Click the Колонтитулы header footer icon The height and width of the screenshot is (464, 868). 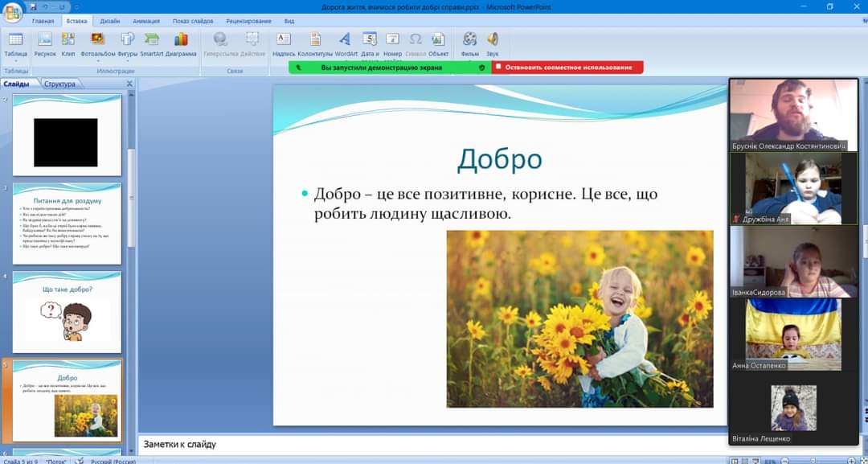click(315, 44)
